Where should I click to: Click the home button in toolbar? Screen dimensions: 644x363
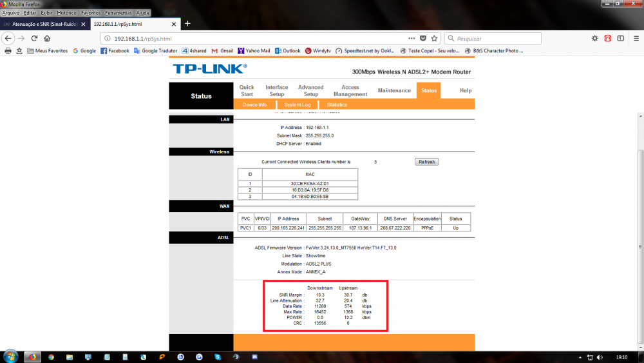coord(47,38)
